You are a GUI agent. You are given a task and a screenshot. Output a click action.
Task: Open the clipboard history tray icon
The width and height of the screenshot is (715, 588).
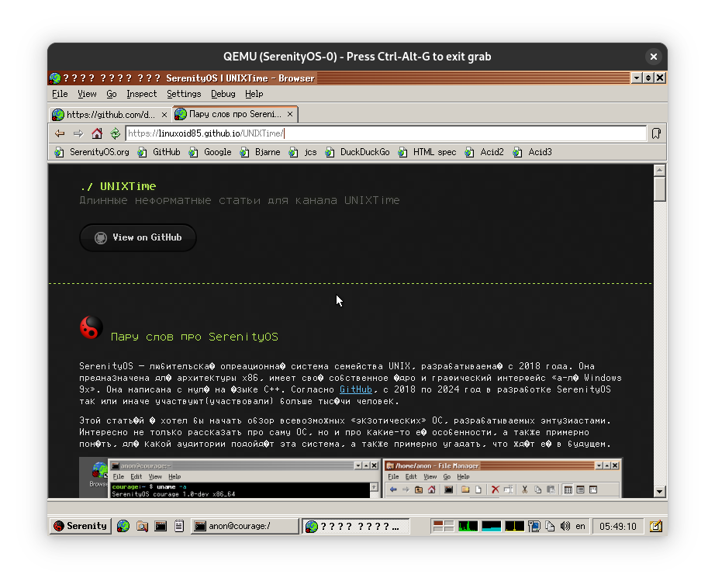pyautogui.click(x=550, y=526)
